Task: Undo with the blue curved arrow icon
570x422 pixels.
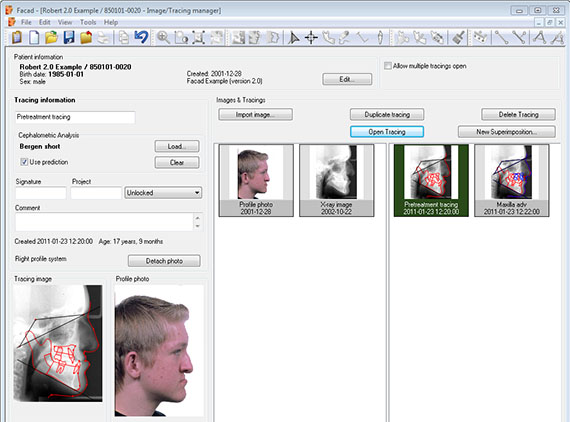Action: 141,37
